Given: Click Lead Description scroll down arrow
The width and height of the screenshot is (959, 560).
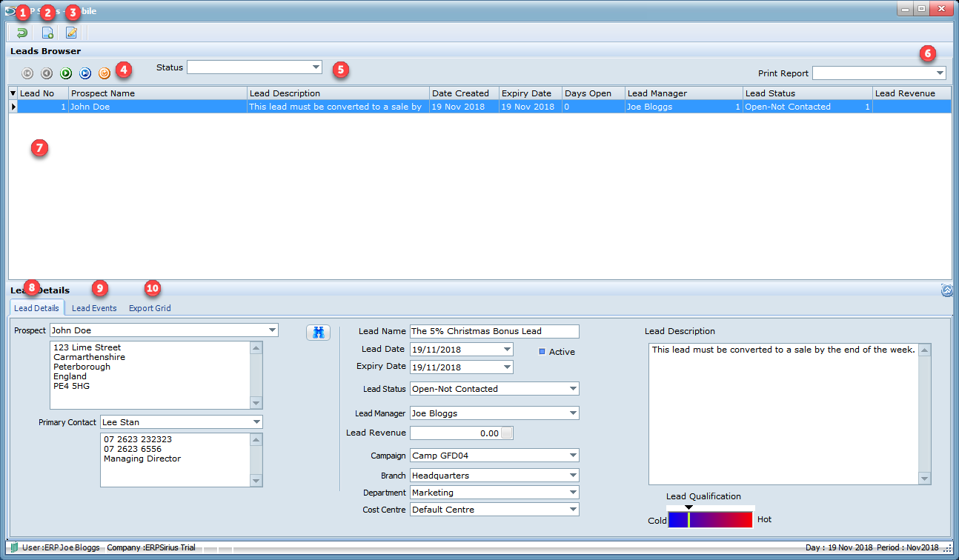Looking at the screenshot, I should [925, 479].
